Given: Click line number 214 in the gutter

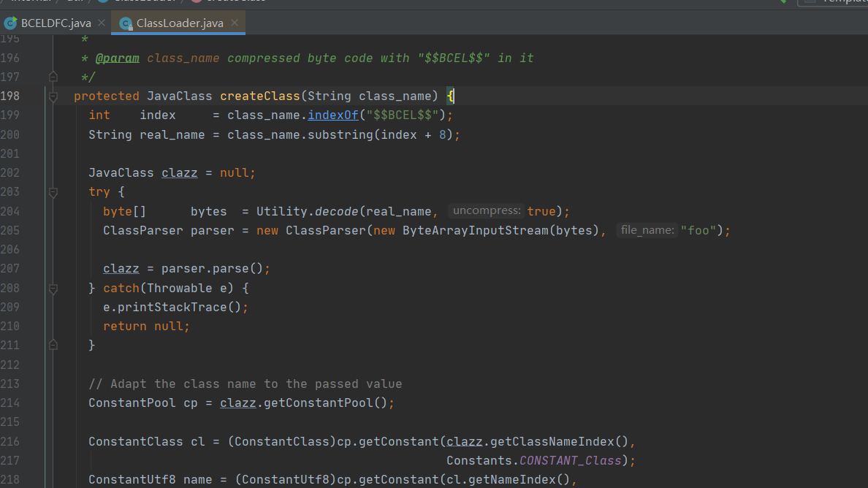Looking at the screenshot, I should (x=10, y=403).
